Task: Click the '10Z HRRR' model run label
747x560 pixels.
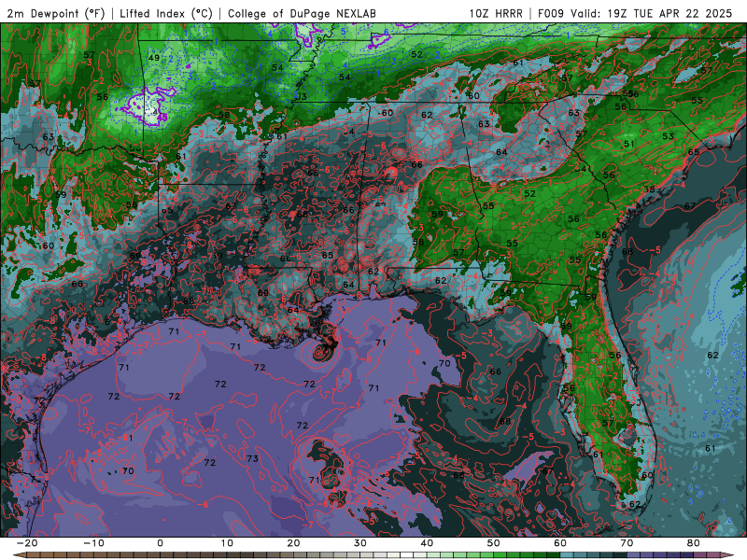Action: tap(496, 13)
